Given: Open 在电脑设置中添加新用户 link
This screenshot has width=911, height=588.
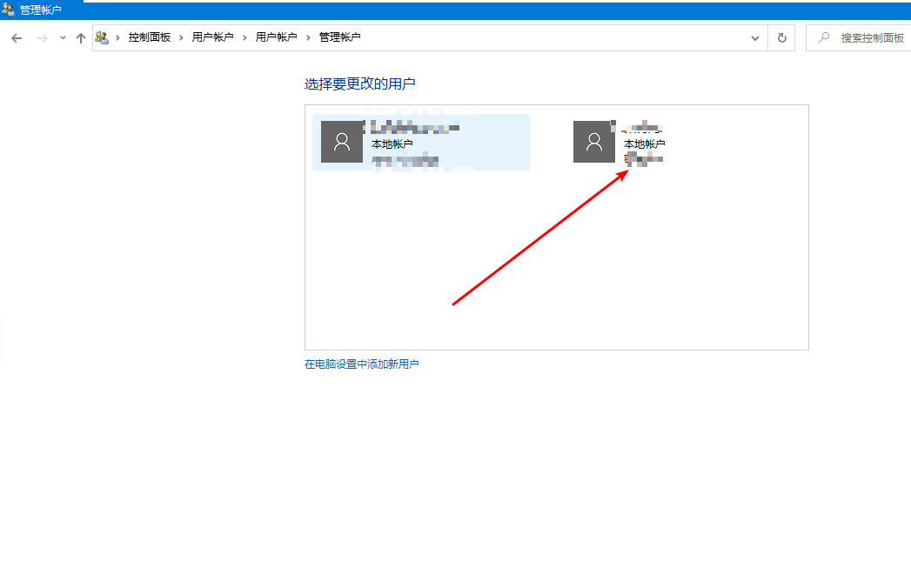Looking at the screenshot, I should pos(362,364).
